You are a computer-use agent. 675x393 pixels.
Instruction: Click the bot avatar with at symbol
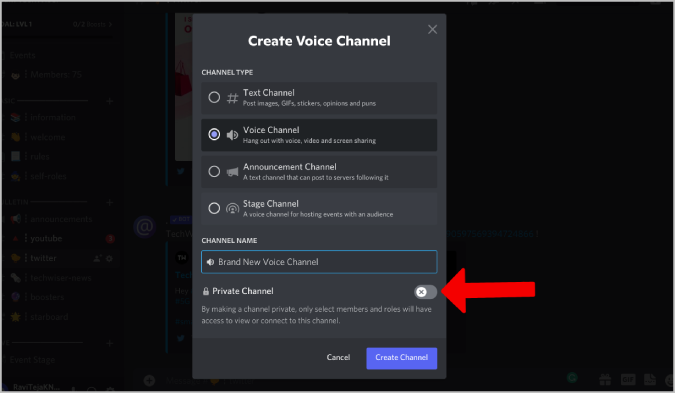(x=145, y=226)
